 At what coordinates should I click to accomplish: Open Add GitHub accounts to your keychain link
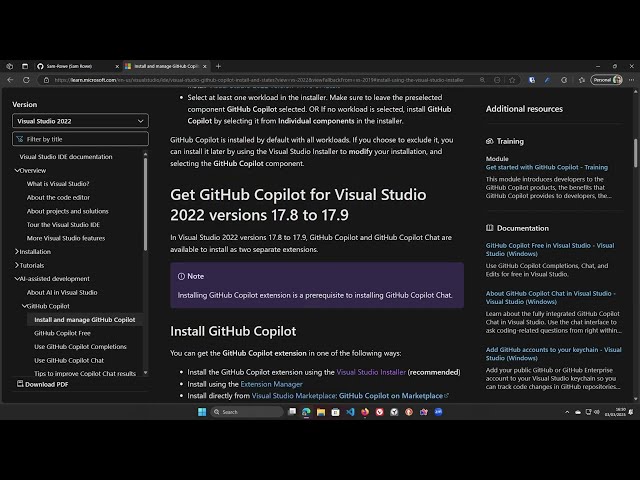pyautogui.click(x=553, y=354)
